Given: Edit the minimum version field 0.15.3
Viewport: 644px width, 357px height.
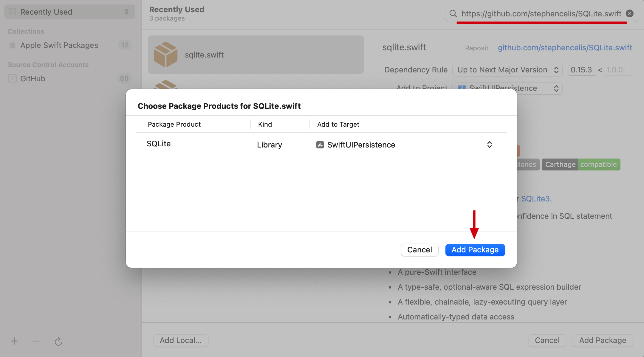Looking at the screenshot, I should pos(582,70).
